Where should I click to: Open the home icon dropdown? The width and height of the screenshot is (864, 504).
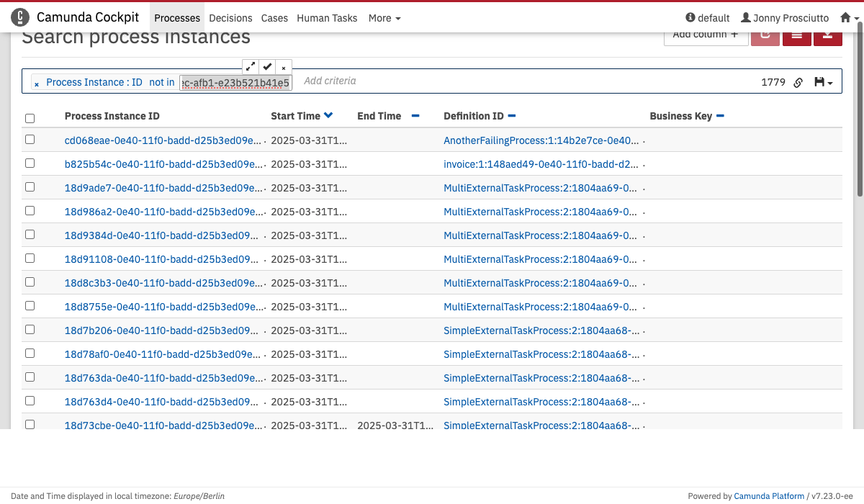tap(829, 18)
